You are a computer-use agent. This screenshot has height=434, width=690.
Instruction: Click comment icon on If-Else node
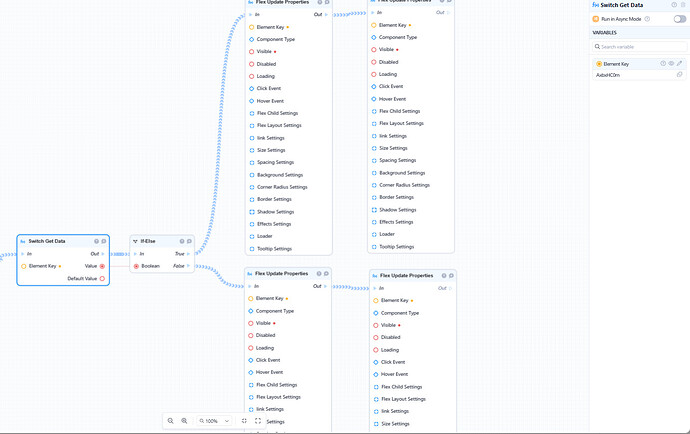click(x=189, y=241)
